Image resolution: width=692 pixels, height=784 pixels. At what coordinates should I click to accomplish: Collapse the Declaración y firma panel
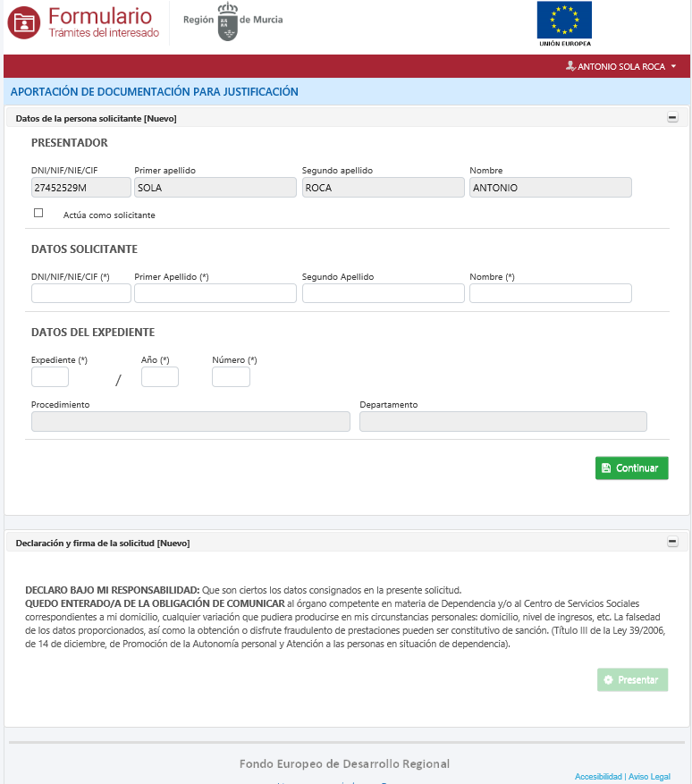click(x=672, y=543)
